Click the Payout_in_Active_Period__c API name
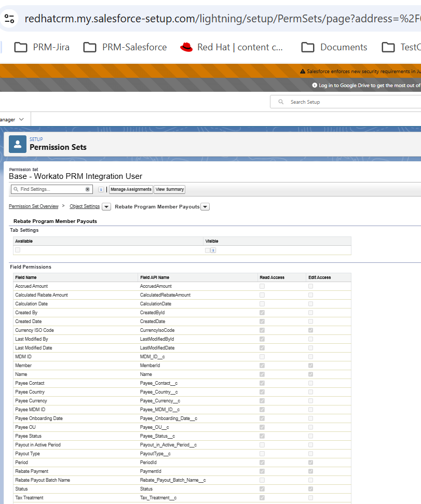421x504 pixels. [x=168, y=445]
